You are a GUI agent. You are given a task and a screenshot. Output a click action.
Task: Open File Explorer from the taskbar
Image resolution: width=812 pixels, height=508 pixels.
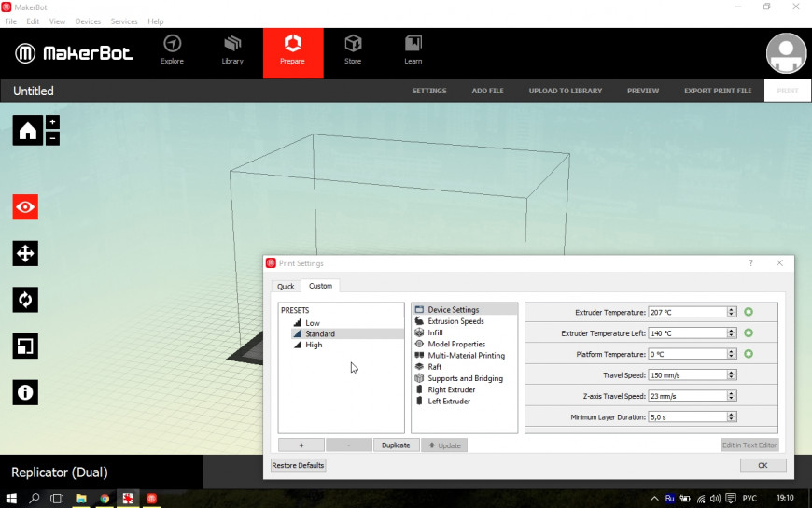coord(81,499)
